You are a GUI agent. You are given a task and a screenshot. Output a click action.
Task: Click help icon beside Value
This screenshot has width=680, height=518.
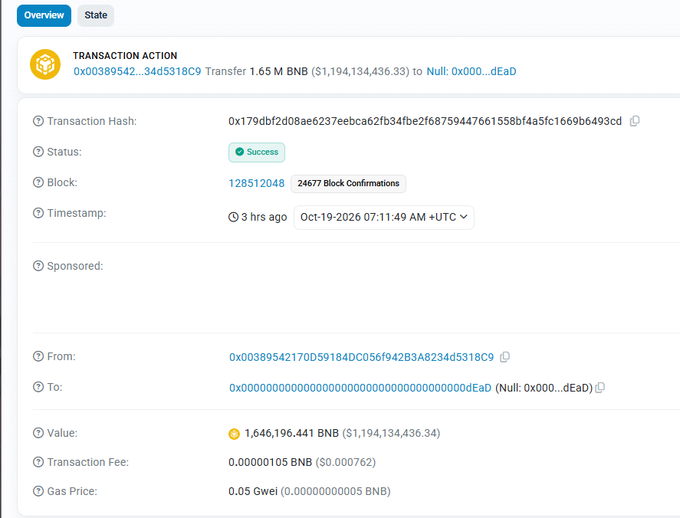38,433
